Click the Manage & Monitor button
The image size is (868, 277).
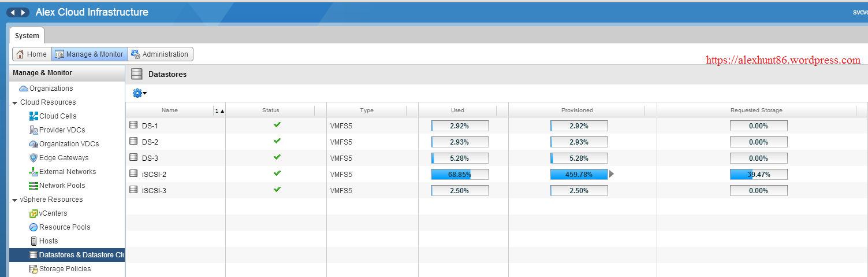point(90,54)
